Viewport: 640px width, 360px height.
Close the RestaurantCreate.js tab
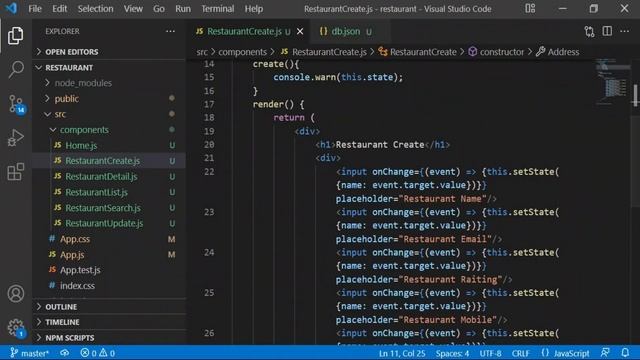pos(300,31)
